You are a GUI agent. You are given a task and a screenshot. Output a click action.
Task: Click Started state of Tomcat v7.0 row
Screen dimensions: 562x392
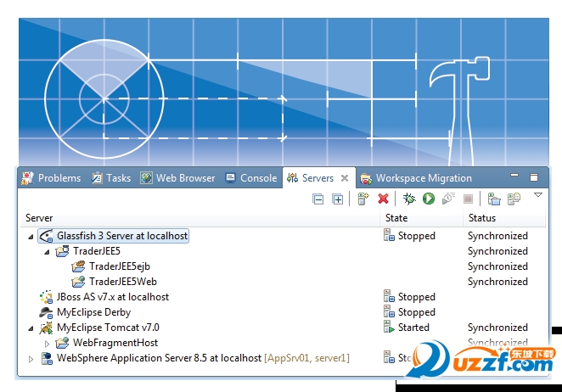(x=413, y=328)
